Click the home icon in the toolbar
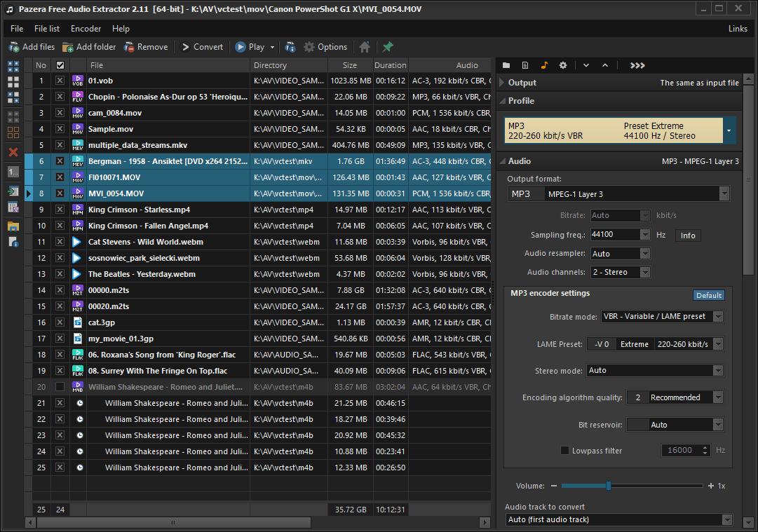 click(364, 46)
